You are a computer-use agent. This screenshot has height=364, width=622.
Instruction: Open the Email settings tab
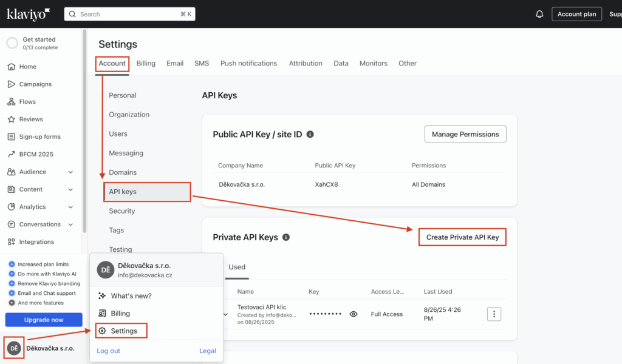[x=175, y=63]
